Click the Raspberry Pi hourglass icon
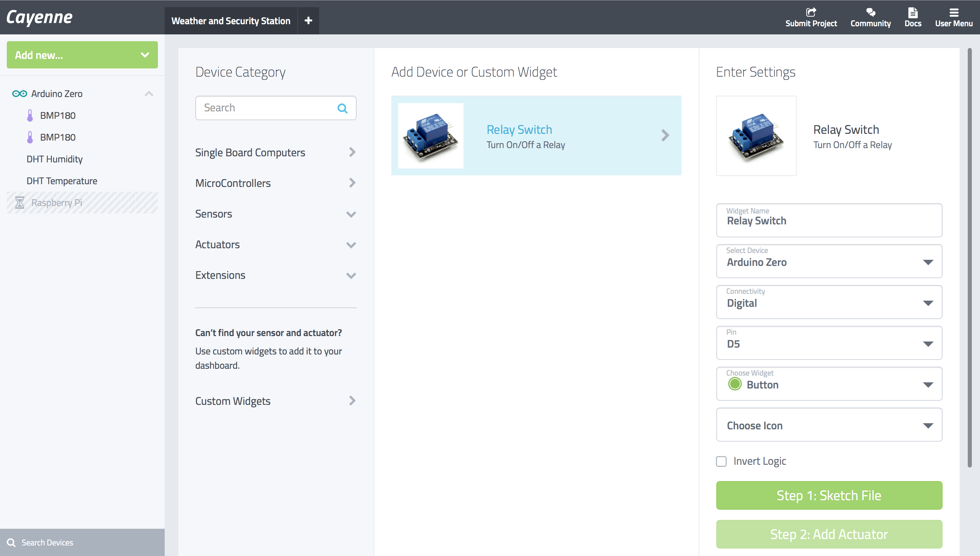Screen dimensions: 980x556 click(19, 202)
